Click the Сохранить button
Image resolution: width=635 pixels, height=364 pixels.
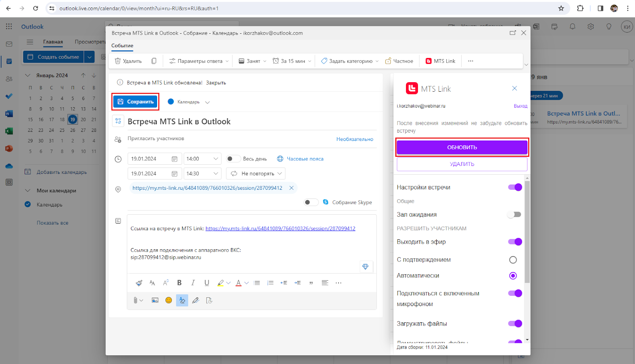(136, 102)
